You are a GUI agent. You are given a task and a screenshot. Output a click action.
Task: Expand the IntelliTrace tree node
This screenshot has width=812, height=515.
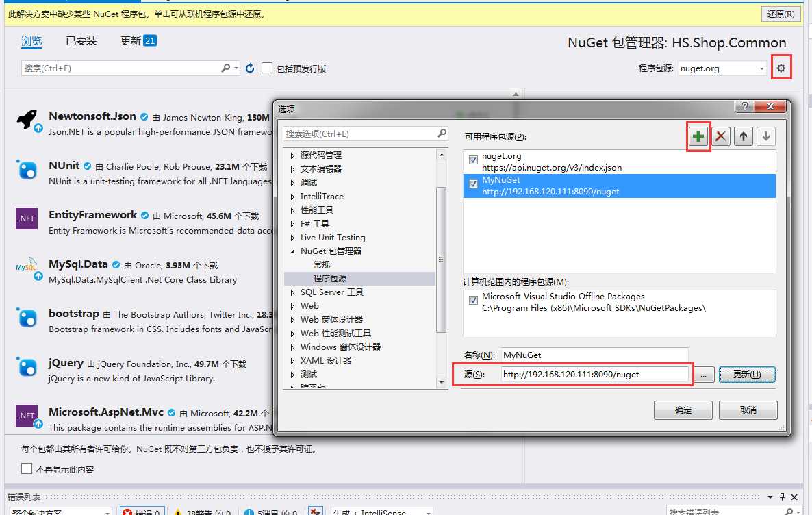[x=292, y=197]
